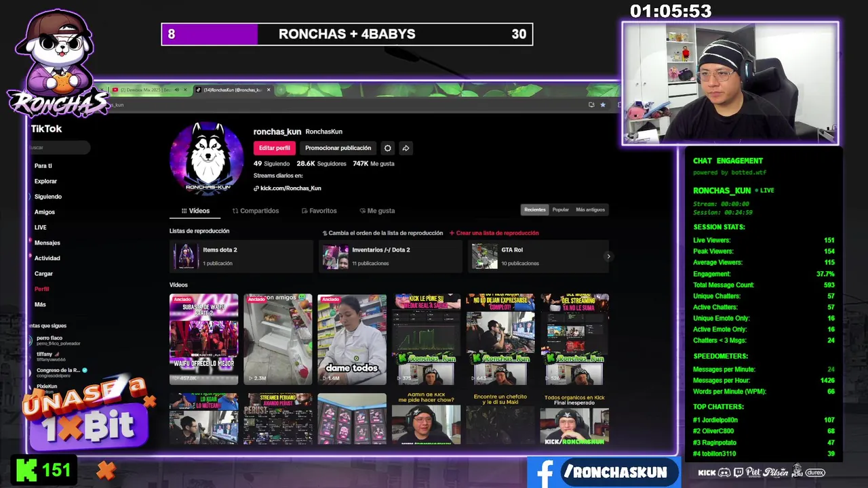Switch to the Compartidos tab
The width and height of the screenshot is (868, 488).
[x=256, y=211]
